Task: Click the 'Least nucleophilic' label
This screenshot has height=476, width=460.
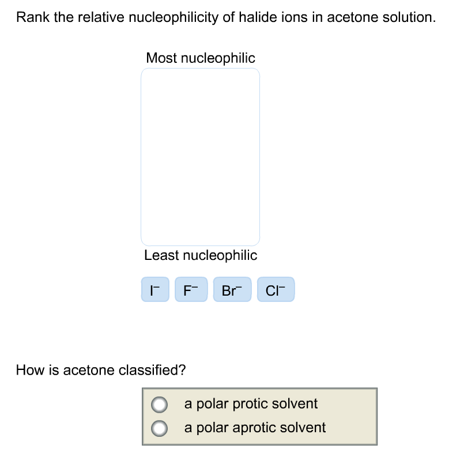Action: click(x=200, y=255)
